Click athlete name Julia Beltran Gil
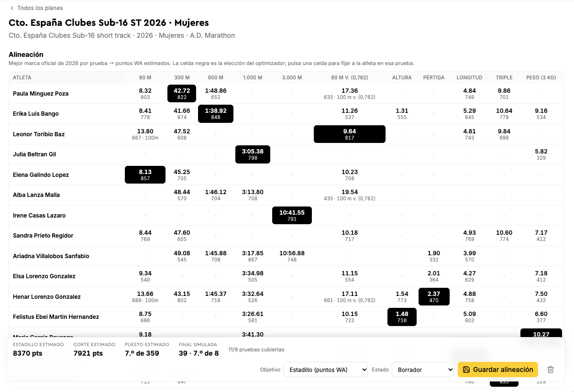Screen dimensions: 574x392 [34, 154]
